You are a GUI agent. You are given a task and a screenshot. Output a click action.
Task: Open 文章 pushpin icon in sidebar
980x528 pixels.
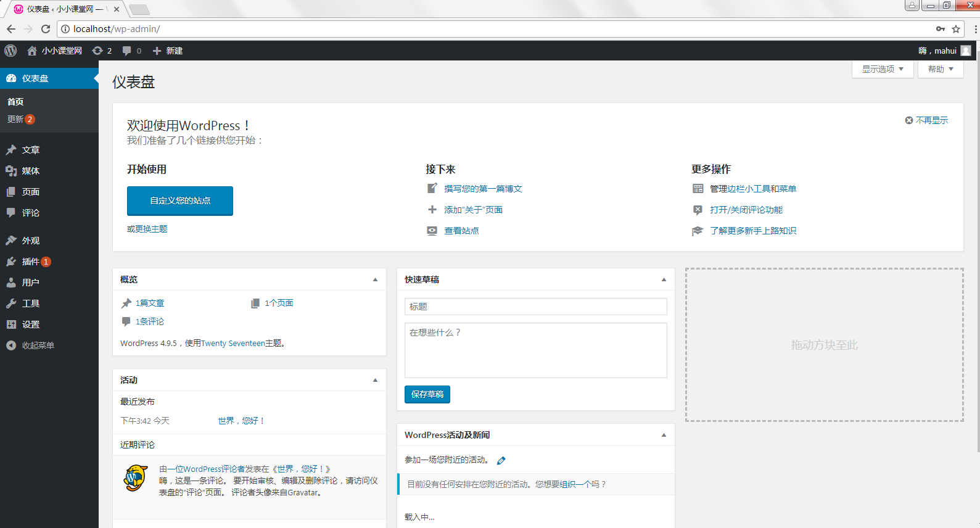[11, 150]
